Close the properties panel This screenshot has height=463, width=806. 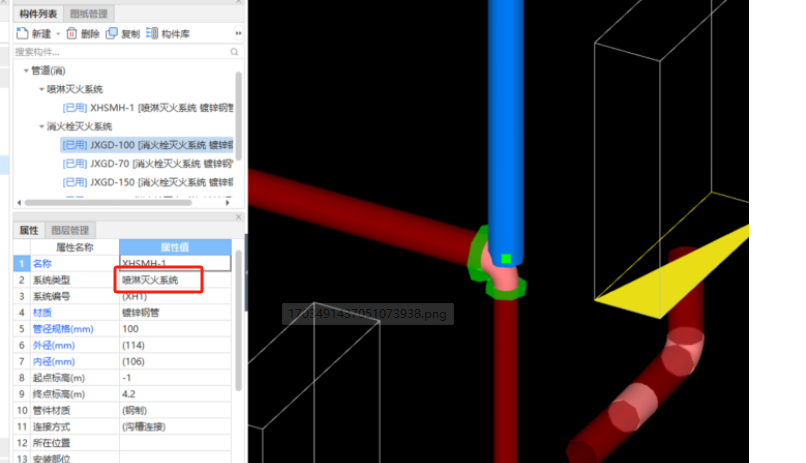pos(239,217)
